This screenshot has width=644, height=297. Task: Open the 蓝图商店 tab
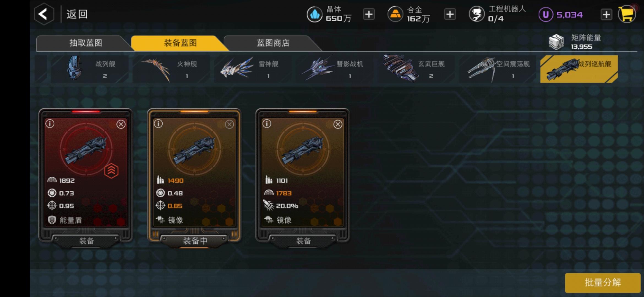click(x=272, y=43)
